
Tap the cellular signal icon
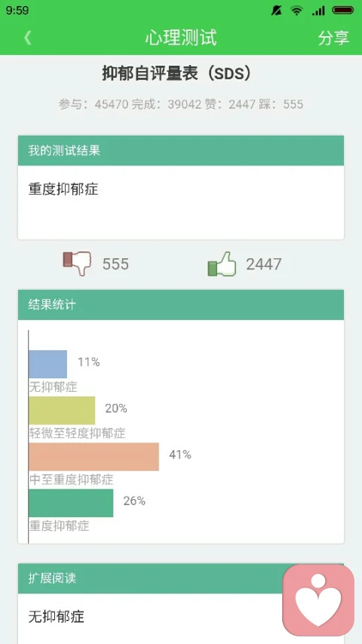click(318, 11)
